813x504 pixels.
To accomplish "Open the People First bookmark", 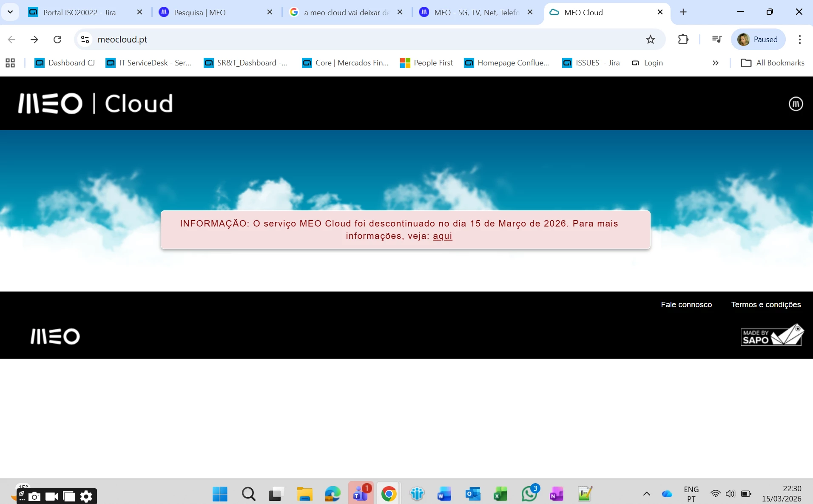I will [427, 63].
